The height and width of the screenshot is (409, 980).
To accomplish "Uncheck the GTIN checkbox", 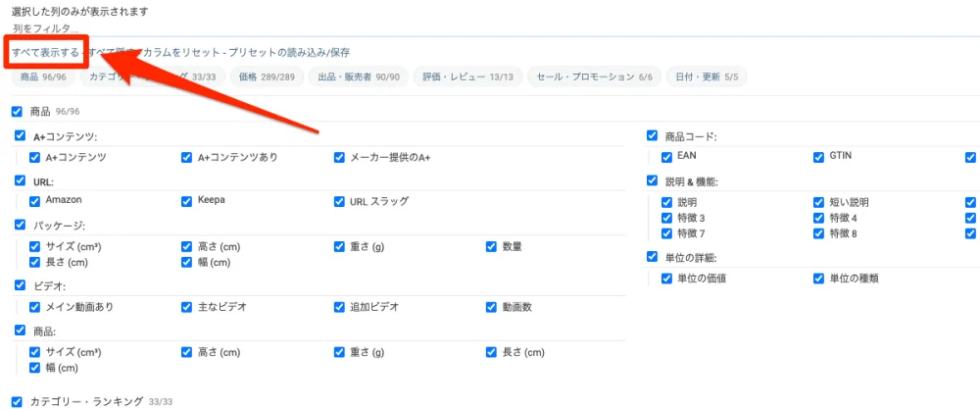I will click(x=818, y=157).
